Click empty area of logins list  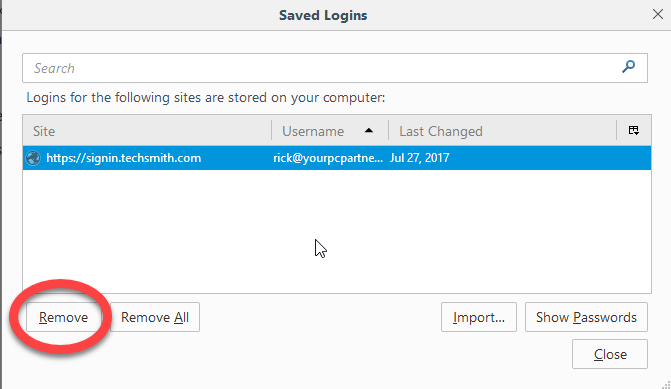(337, 231)
